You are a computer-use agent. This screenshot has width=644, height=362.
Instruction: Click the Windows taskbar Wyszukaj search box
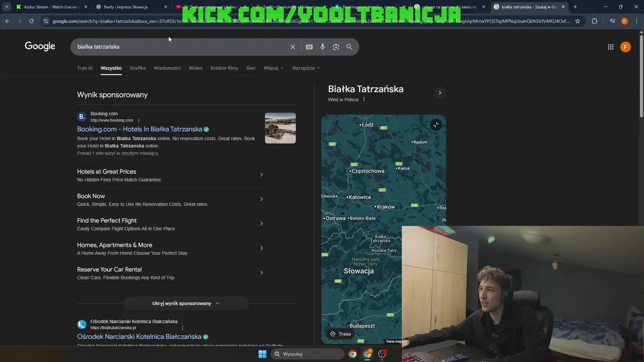point(307,354)
